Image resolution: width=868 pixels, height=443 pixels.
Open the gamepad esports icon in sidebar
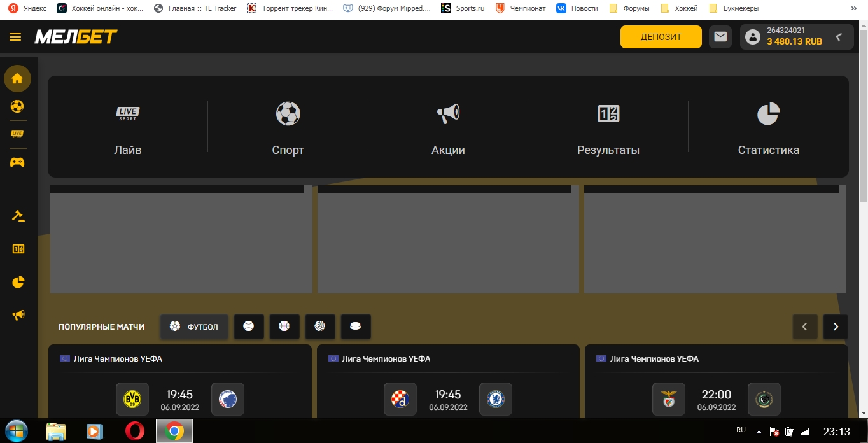[x=17, y=162]
